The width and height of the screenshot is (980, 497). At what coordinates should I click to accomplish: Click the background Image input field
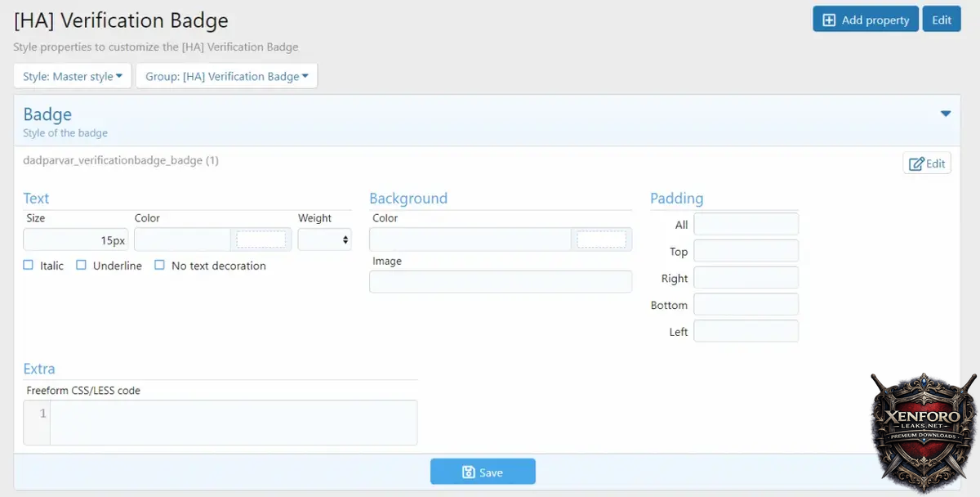[x=500, y=281]
